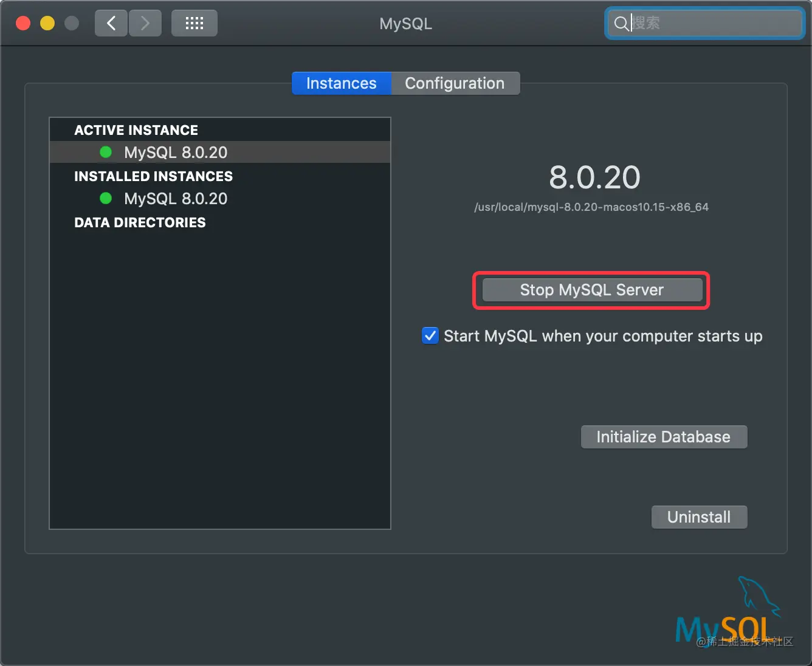Click the Uninstall button
Viewport: 812px width, 666px height.
coord(699,517)
